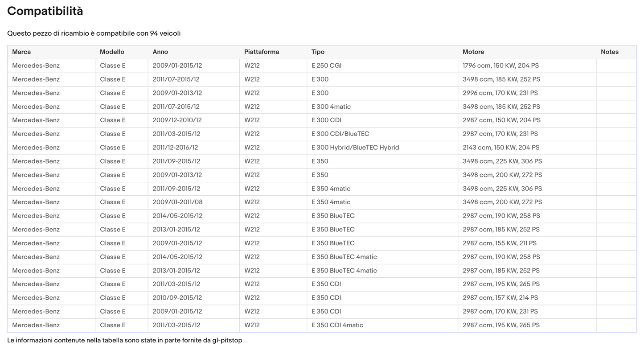Image resolution: width=644 pixels, height=350 pixels.
Task: Click the 2009/12-2010/12 year cell
Action: pos(194,120)
